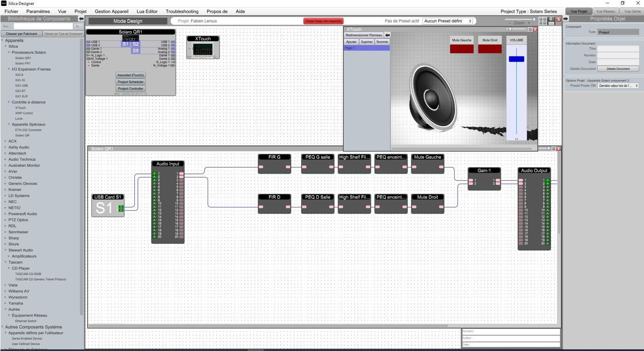Select Solaro FR1 in the library tree
The width and height of the screenshot is (644, 351).
(23, 63)
